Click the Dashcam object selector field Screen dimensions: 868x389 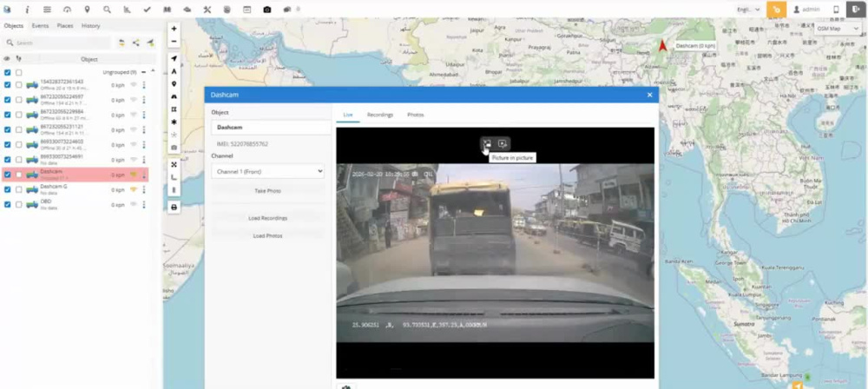coord(271,128)
